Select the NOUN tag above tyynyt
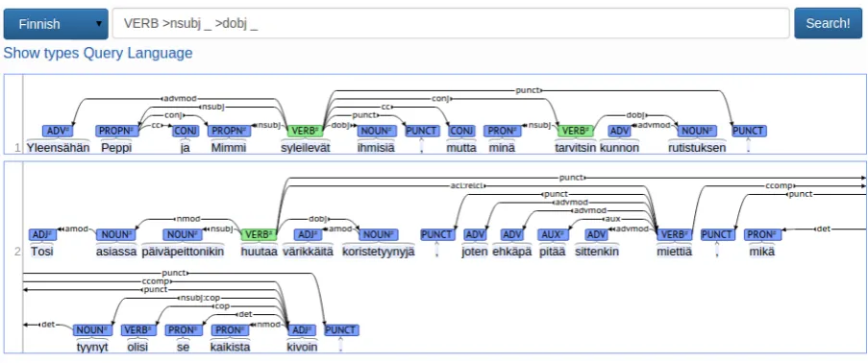868x363 pixels. 92,330
